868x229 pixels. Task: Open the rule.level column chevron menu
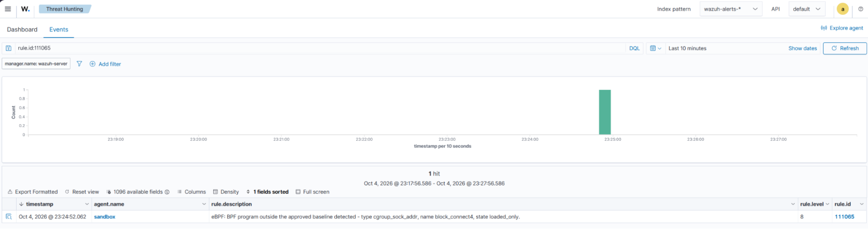[x=827, y=204]
